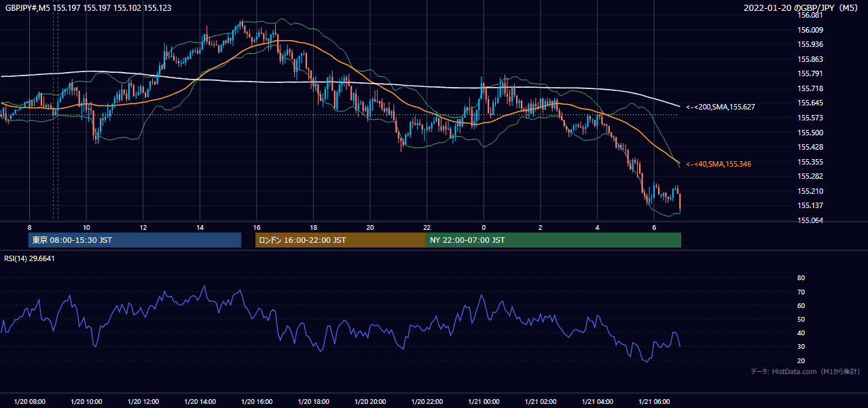
Task: Click price axis value 155.863
Action: click(810, 59)
